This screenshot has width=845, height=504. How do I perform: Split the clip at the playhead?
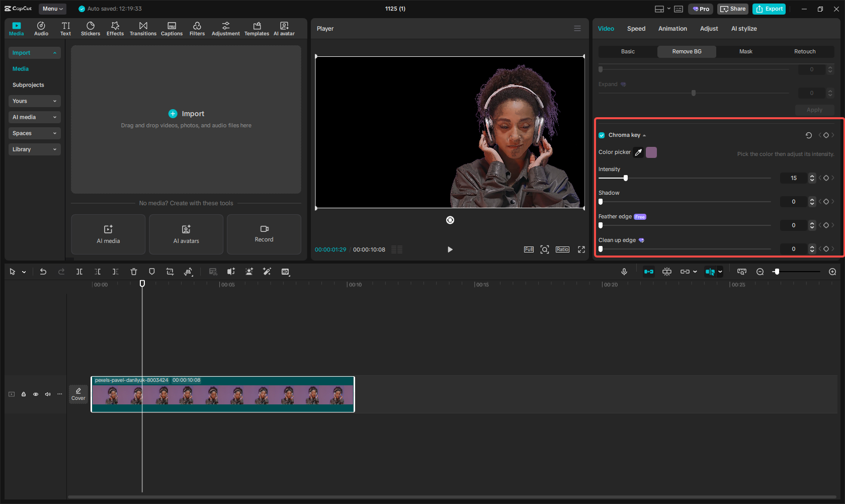pyautogui.click(x=79, y=272)
